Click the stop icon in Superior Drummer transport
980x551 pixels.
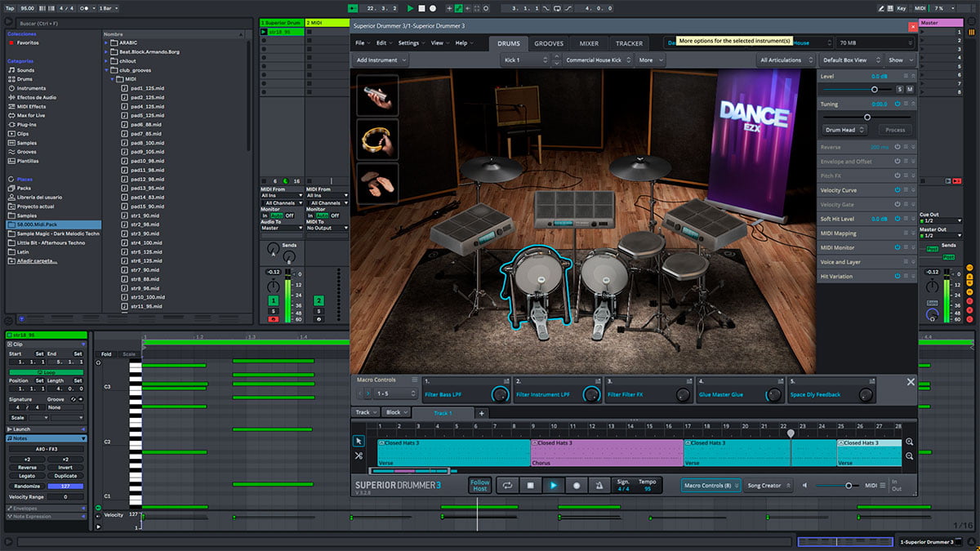point(530,485)
